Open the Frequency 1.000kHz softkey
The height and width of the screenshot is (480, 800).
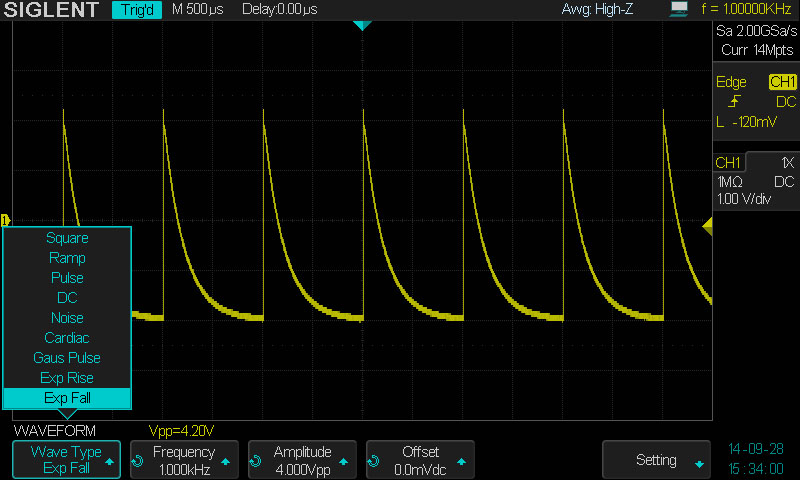[184, 460]
